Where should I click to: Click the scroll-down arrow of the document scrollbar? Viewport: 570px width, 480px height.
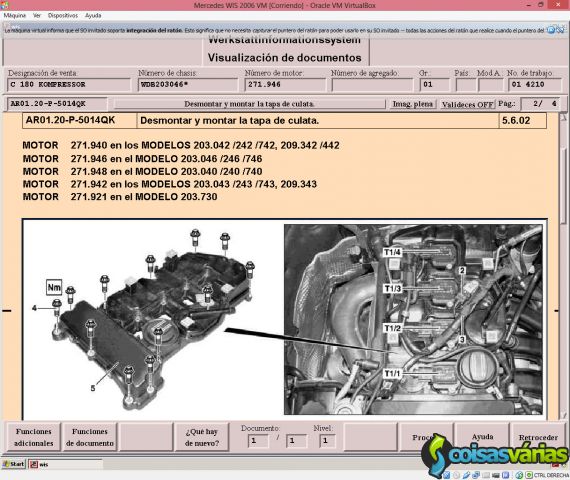[x=563, y=415]
